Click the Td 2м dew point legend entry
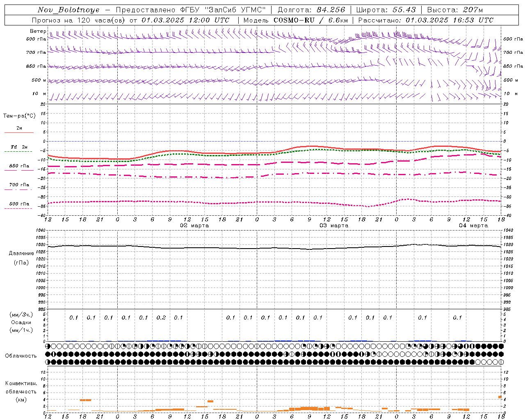The width and height of the screenshot is (525, 420). pyautogui.click(x=19, y=147)
